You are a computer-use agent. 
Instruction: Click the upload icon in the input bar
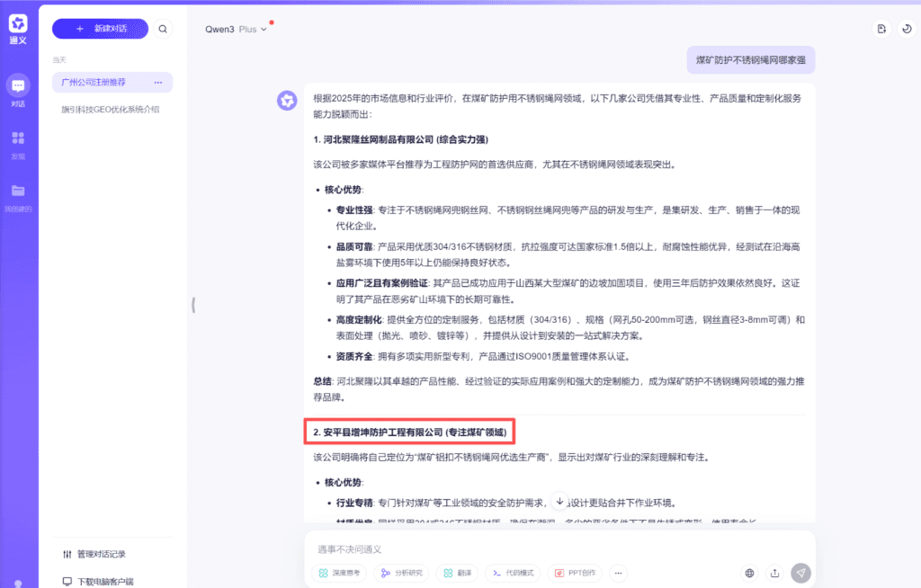coord(775,573)
